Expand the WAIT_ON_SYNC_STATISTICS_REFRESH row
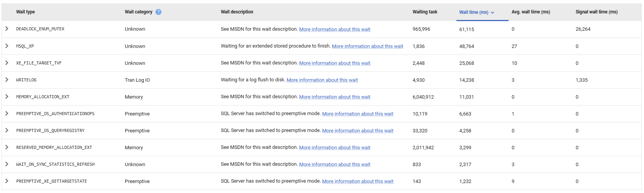644x193 pixels. click(x=7, y=164)
